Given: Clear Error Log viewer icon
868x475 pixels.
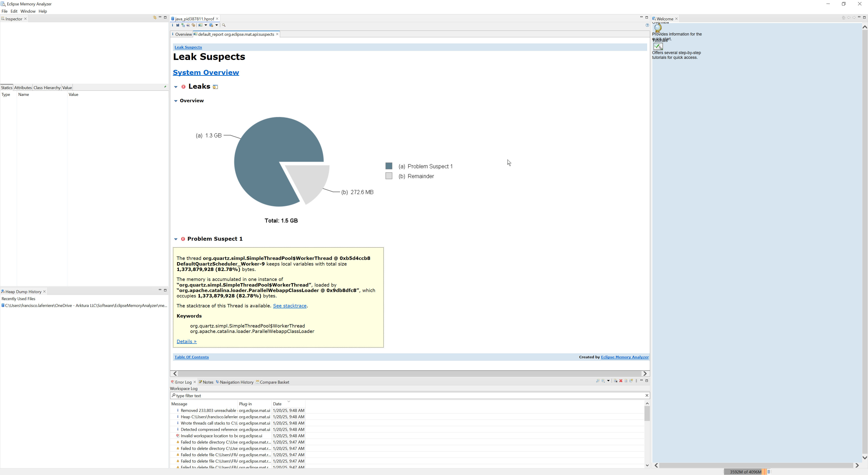Looking at the screenshot, I should [616, 381].
